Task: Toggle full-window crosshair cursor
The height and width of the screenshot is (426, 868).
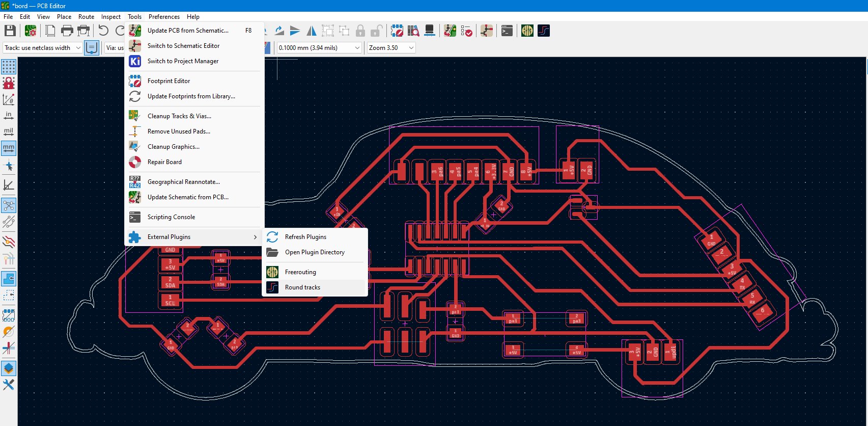Action: [9, 166]
